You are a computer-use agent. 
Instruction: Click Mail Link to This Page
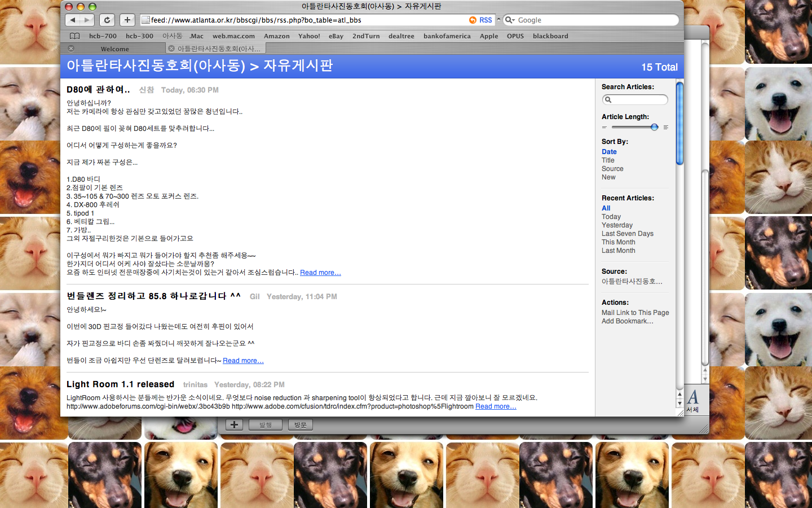[635, 313]
